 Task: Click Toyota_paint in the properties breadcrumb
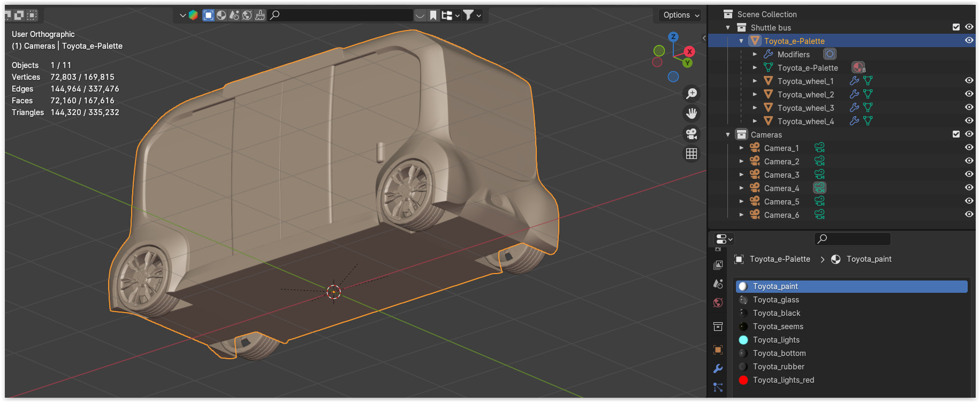(869, 259)
